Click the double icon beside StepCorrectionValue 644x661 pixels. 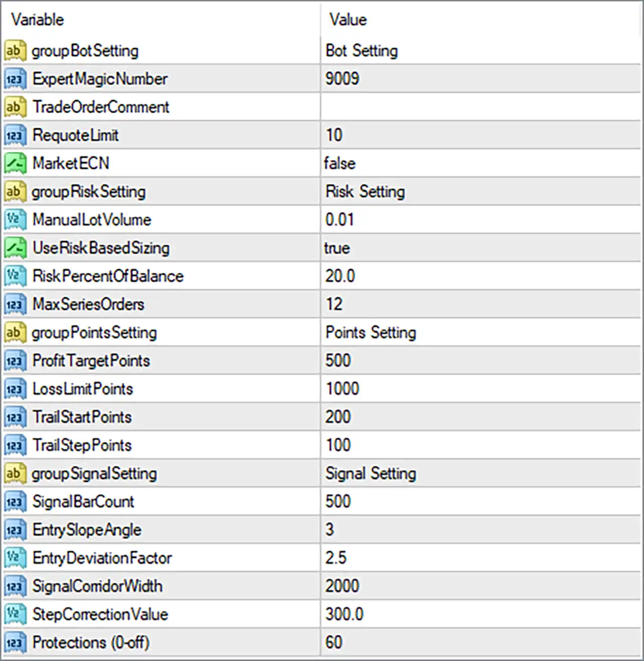tap(15, 614)
